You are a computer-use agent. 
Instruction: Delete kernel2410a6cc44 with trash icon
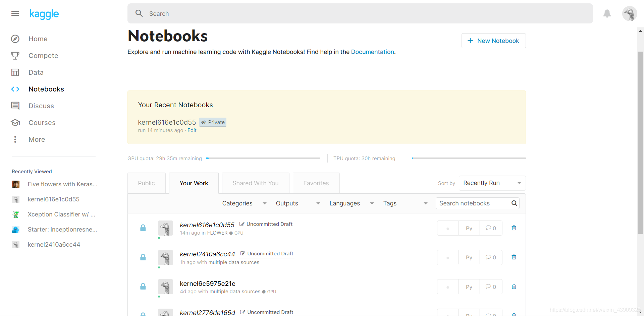coord(514,257)
